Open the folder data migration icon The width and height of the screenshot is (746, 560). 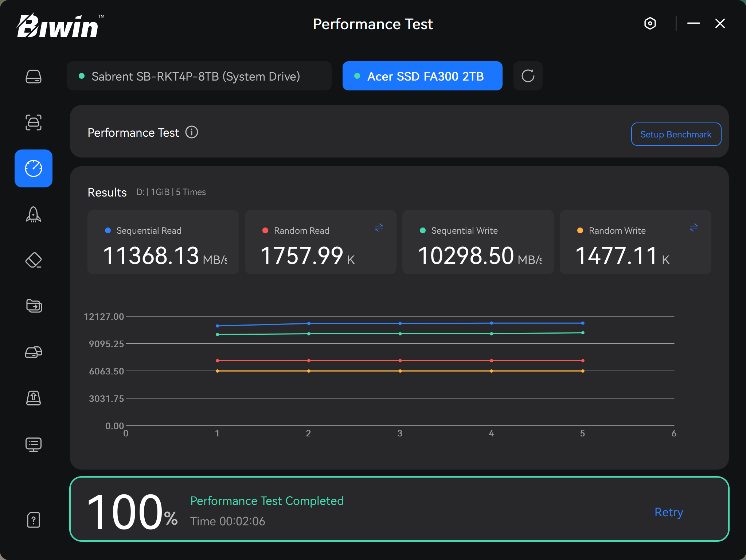click(34, 306)
